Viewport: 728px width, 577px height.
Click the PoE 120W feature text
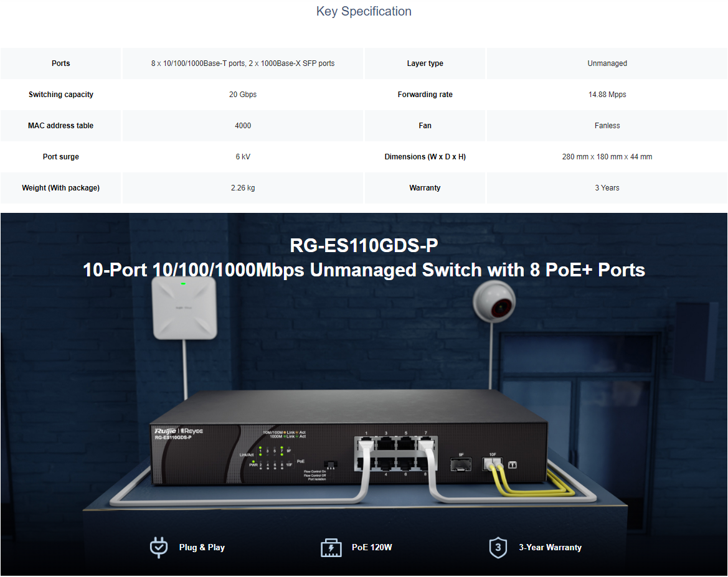point(372,547)
